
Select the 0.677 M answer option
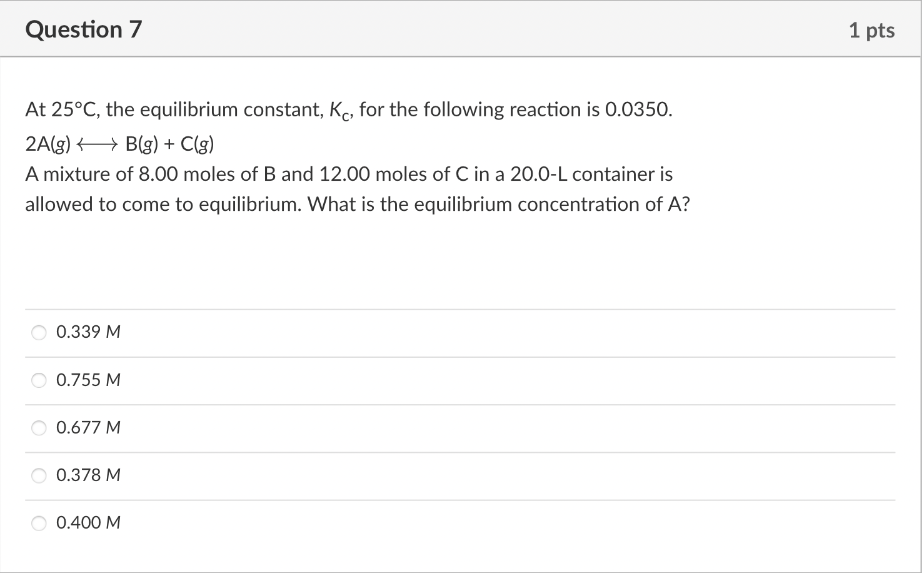[x=39, y=428]
